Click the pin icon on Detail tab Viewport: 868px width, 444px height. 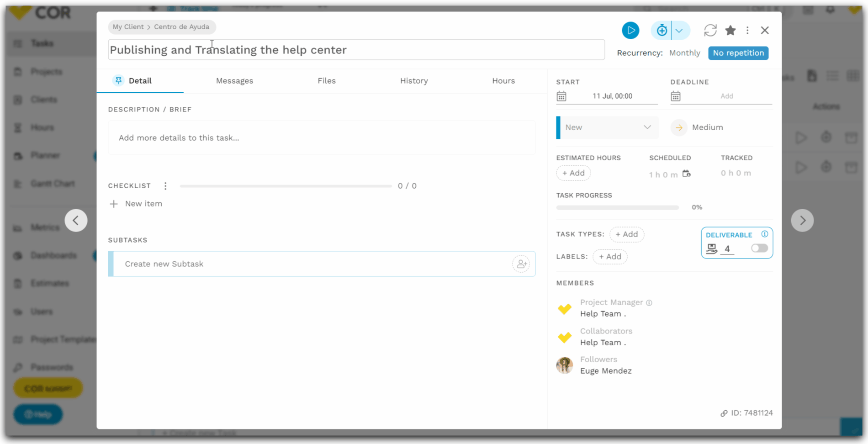point(118,80)
